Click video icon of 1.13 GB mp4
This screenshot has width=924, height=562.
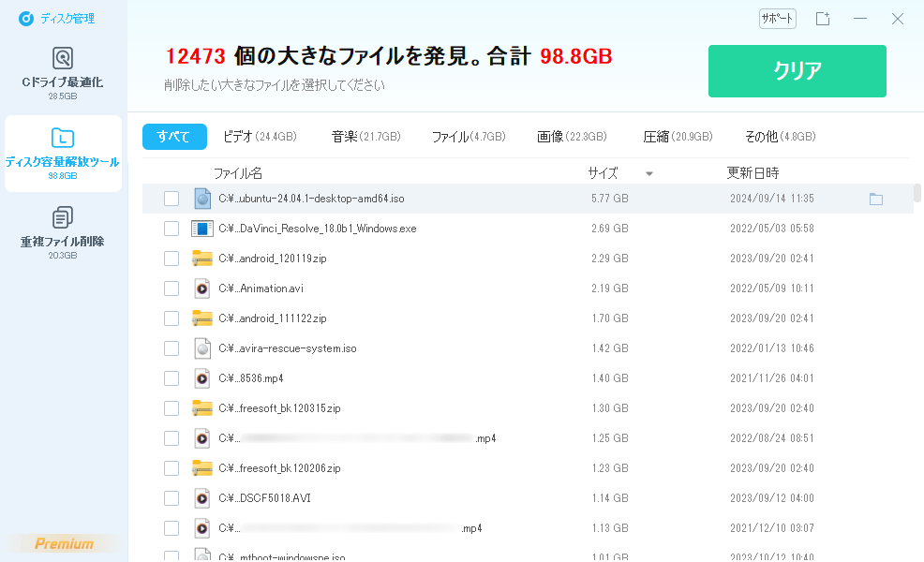[202, 528]
